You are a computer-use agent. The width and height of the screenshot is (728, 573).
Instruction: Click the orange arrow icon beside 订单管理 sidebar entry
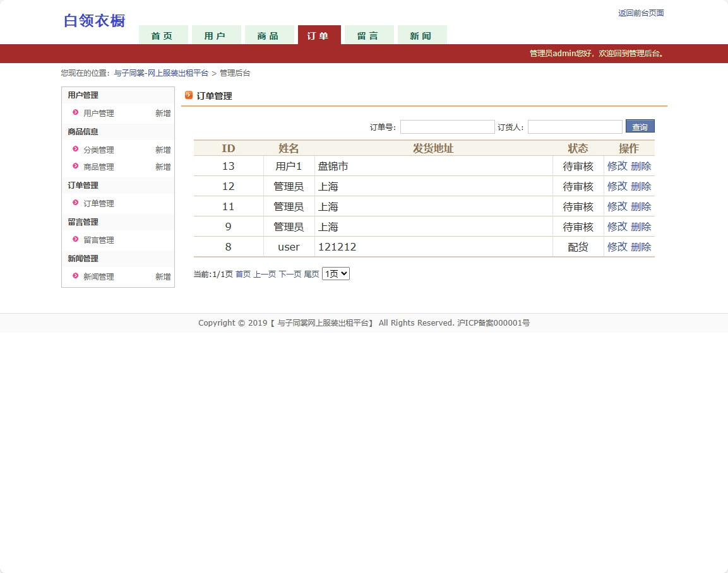coord(75,203)
